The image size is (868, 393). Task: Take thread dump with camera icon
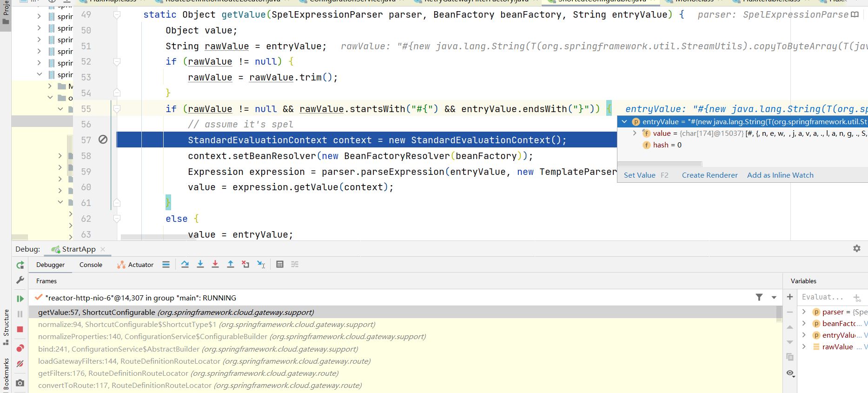coord(20,383)
